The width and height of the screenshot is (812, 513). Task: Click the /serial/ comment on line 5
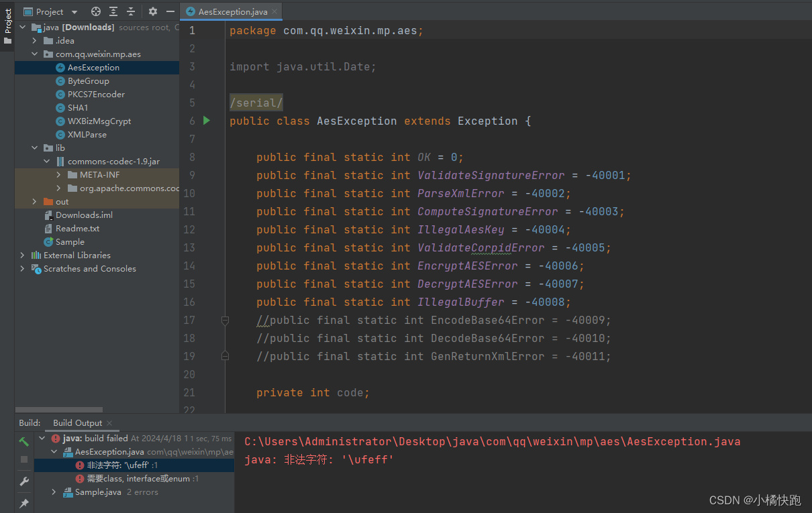pos(256,103)
